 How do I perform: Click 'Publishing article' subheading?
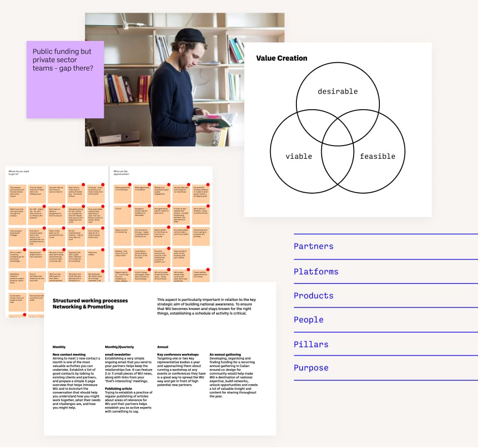pyautogui.click(x=118, y=388)
